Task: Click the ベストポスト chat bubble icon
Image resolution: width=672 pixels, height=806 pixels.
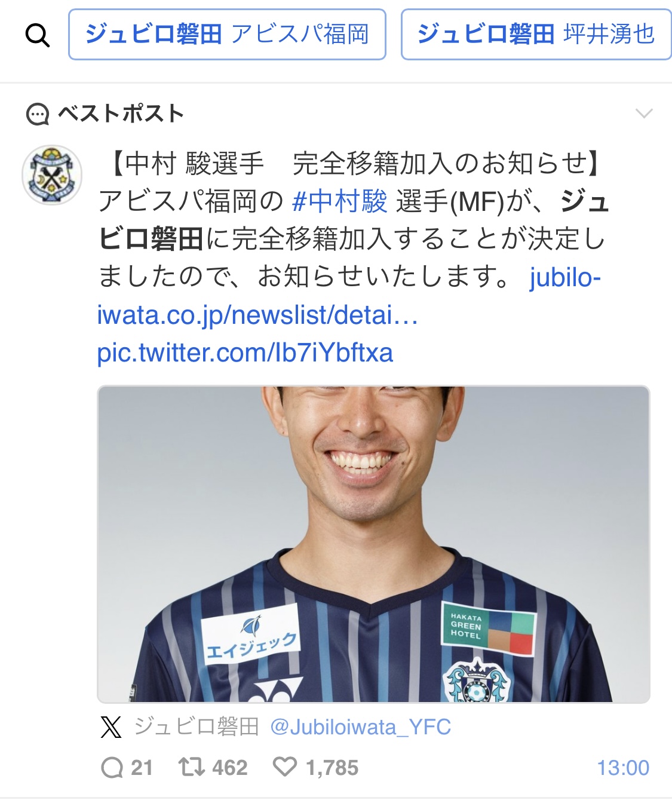Action: point(38,114)
